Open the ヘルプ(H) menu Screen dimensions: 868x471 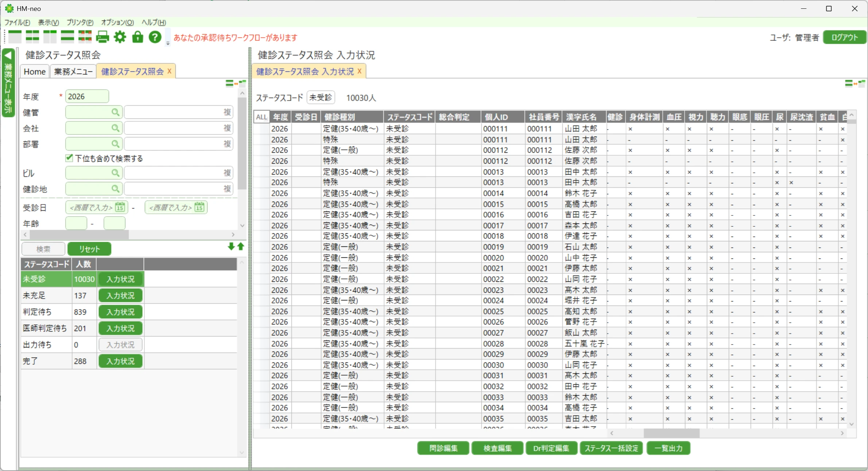tap(154, 22)
